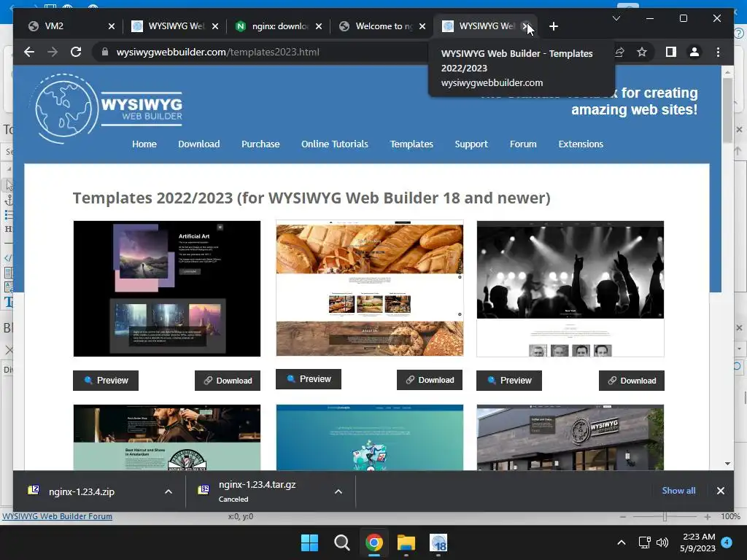Image resolution: width=747 pixels, height=560 pixels.
Task: Open Online Tutorials
Action: pos(334,144)
